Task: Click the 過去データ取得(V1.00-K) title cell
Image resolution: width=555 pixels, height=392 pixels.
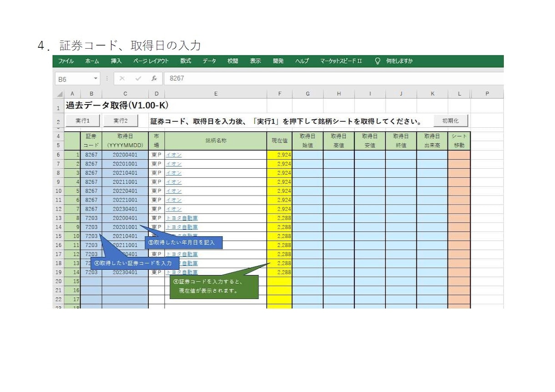Action: pyautogui.click(x=117, y=106)
